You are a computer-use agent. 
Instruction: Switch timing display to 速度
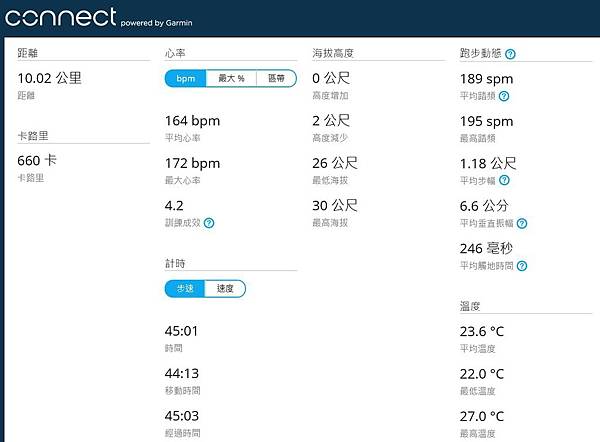(225, 288)
